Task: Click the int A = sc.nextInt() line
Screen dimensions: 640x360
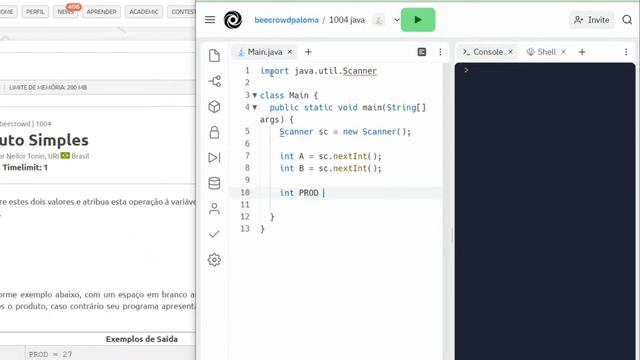Action: [x=330, y=156]
